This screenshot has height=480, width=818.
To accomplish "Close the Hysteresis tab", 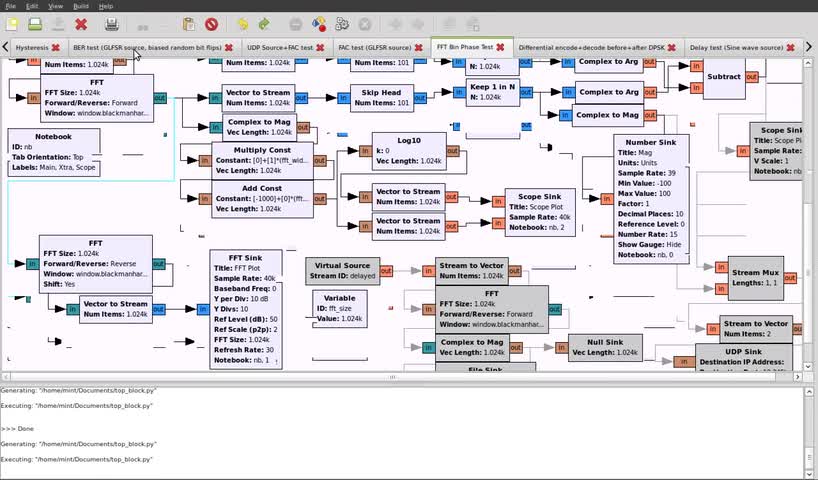I will pyautogui.click(x=55, y=47).
